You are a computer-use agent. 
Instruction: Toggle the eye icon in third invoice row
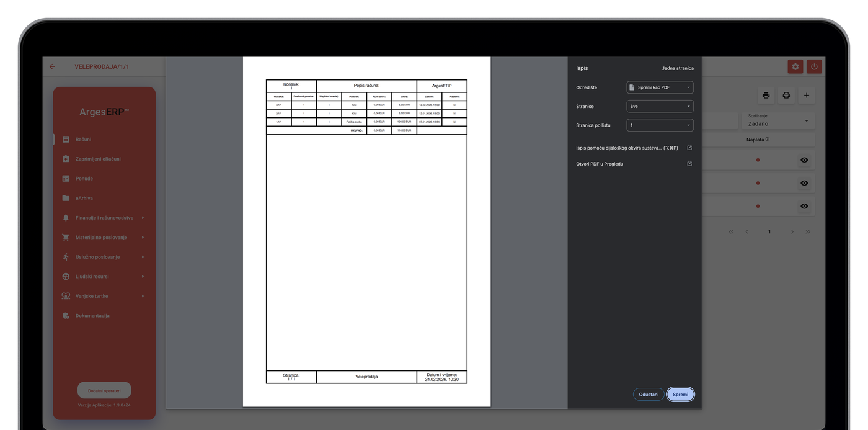point(804,206)
